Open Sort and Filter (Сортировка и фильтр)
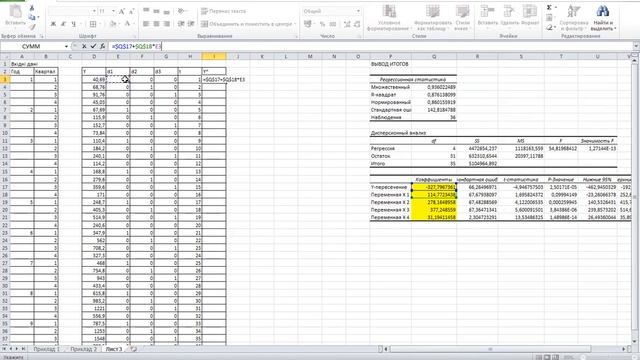Screen dimensions: 640x360 pos(574,18)
